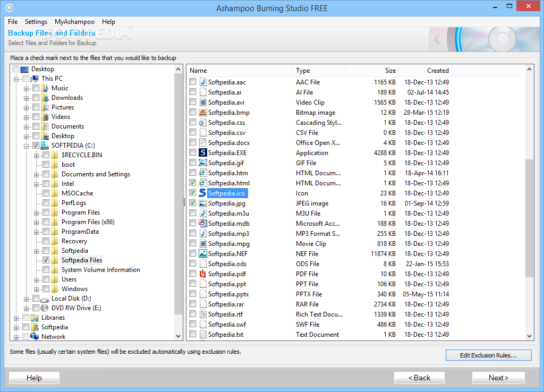Screen dimensions: 544x392
Task: Click the SOFTPEDIA (C:) drive icon
Action: pyautogui.click(x=45, y=146)
